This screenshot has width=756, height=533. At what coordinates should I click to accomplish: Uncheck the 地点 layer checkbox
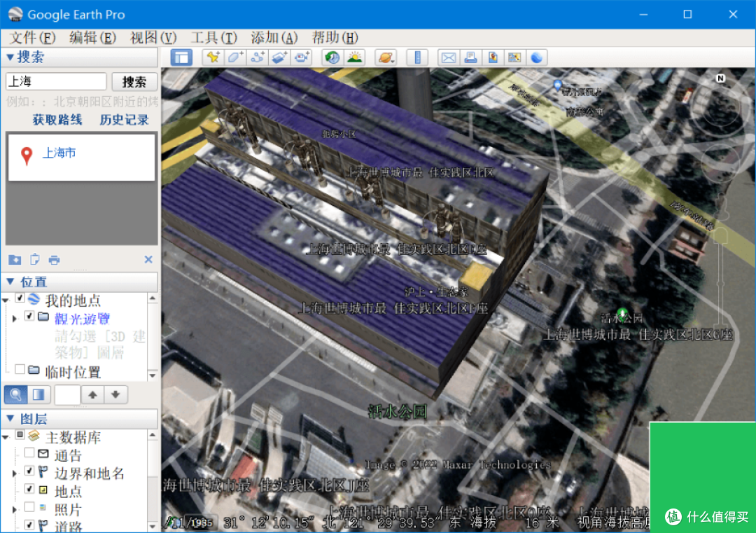click(29, 489)
